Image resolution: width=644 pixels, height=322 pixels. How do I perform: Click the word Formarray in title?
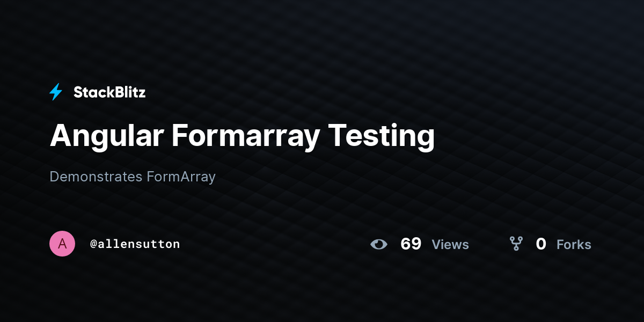point(246,136)
